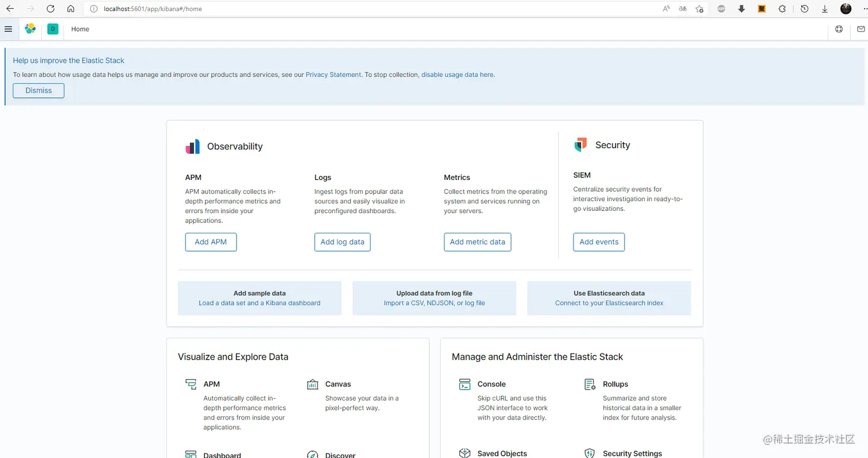Viewport: 868px width, 458px height.
Task: Click the Home breadcrumb
Action: (80, 29)
